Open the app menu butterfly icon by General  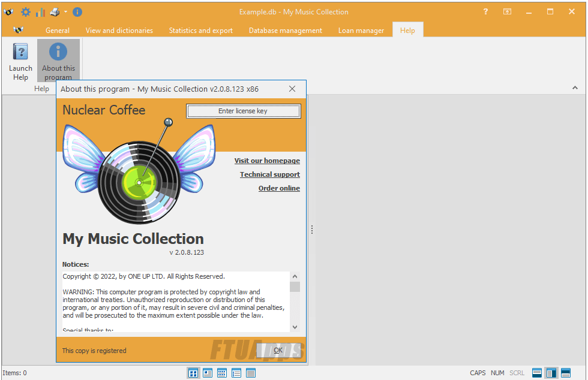pyautogui.click(x=19, y=30)
